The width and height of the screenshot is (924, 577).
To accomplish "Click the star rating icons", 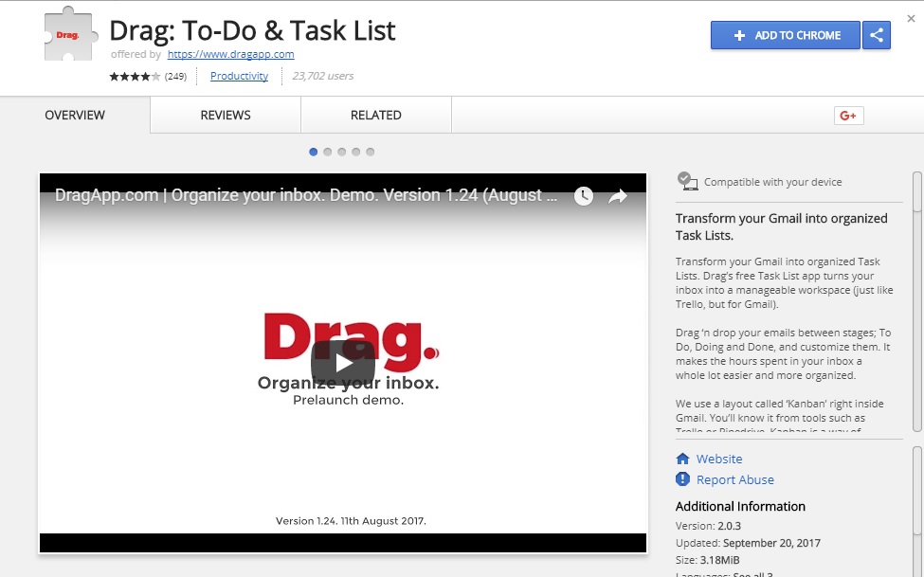I will [x=135, y=76].
